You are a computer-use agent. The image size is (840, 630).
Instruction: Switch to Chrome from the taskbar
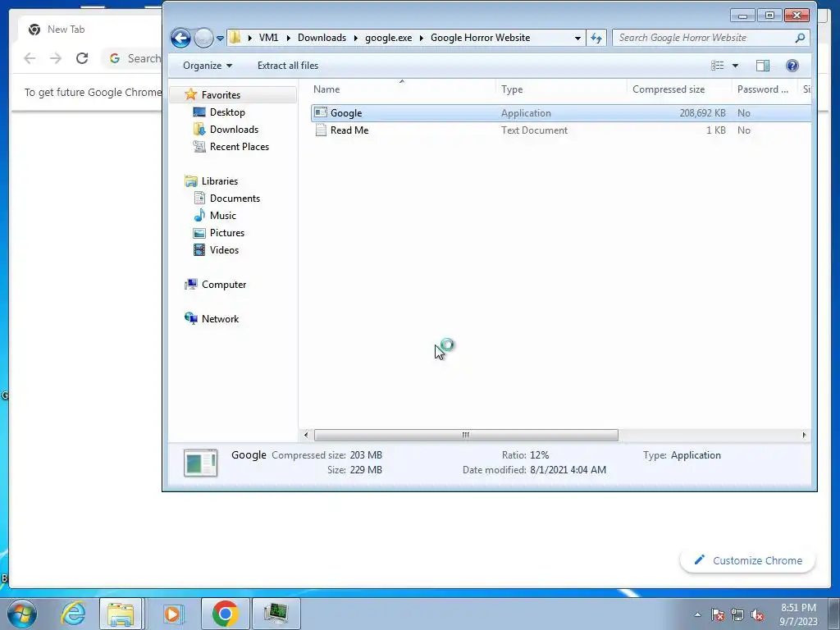click(225, 614)
